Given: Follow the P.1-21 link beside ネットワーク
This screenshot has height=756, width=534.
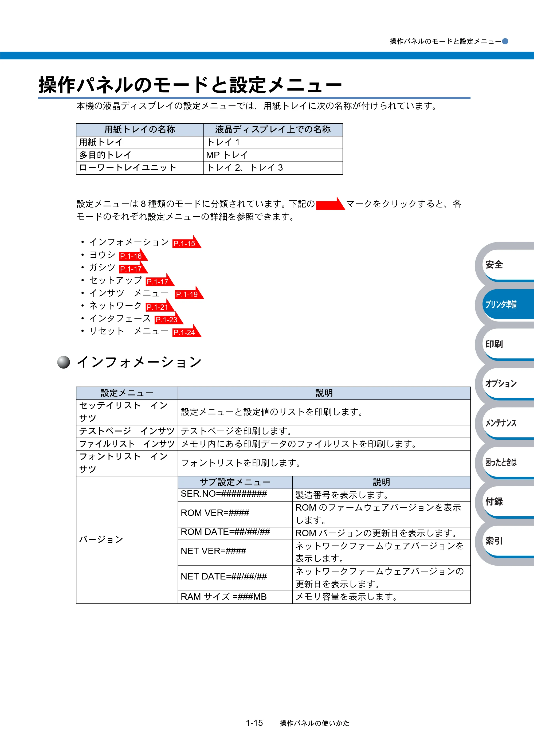Looking at the screenshot, I should click(159, 307).
